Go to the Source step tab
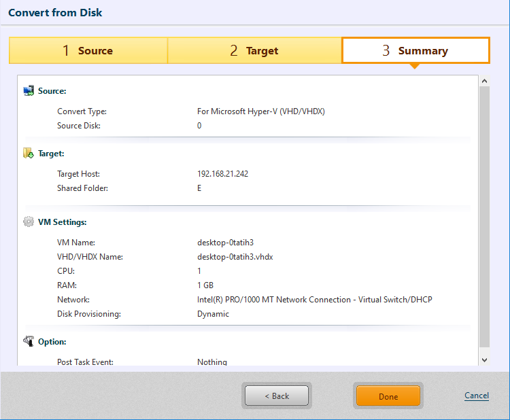 coord(88,51)
